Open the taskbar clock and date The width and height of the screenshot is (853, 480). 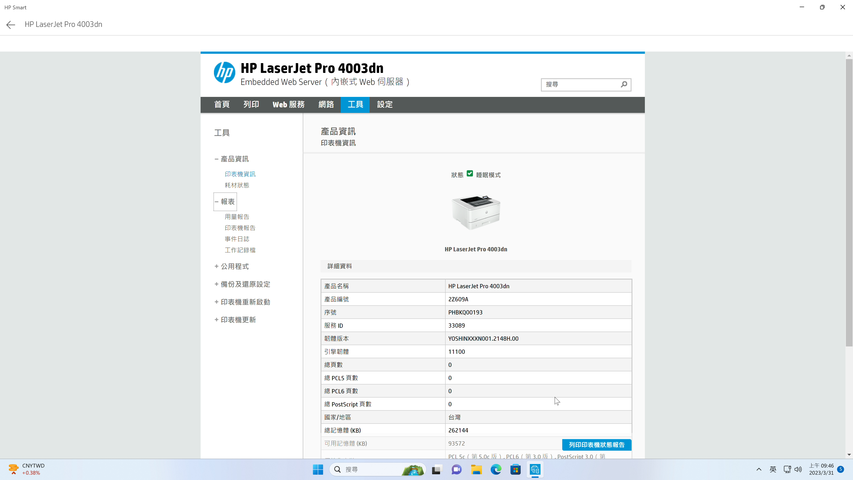pos(821,469)
